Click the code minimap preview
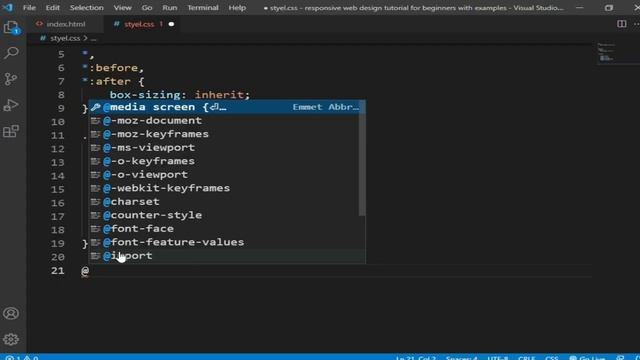640x360 pixels. click(606, 52)
